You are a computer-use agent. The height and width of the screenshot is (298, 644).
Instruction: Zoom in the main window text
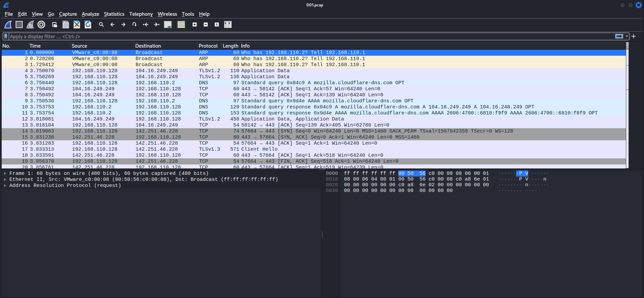(x=195, y=24)
